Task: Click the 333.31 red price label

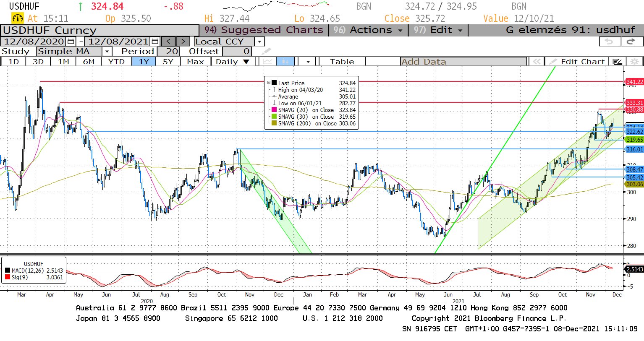Action: tap(634, 103)
